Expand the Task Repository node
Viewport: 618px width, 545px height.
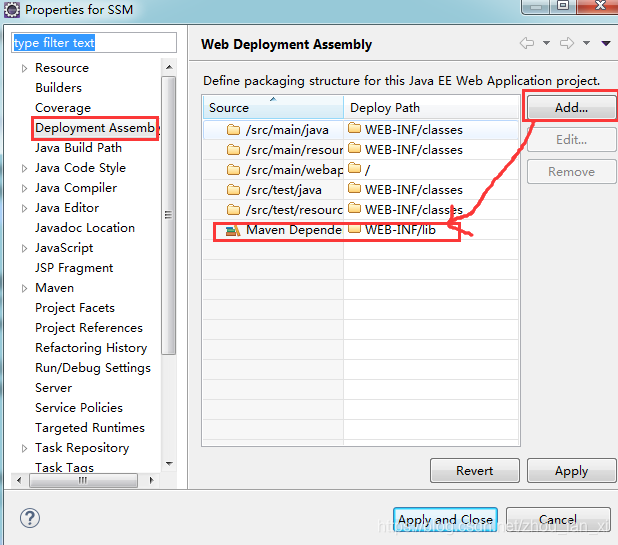[x=24, y=448]
